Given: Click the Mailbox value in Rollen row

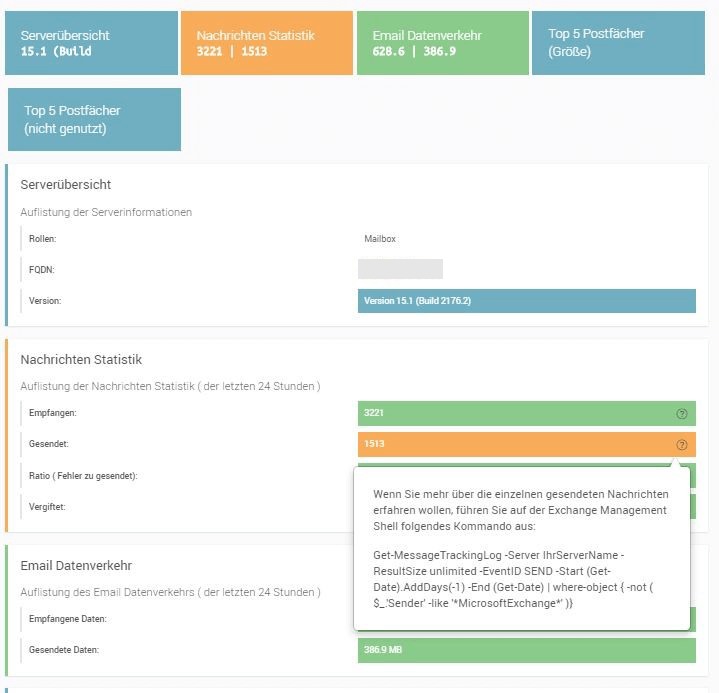Looking at the screenshot, I should (381, 239).
